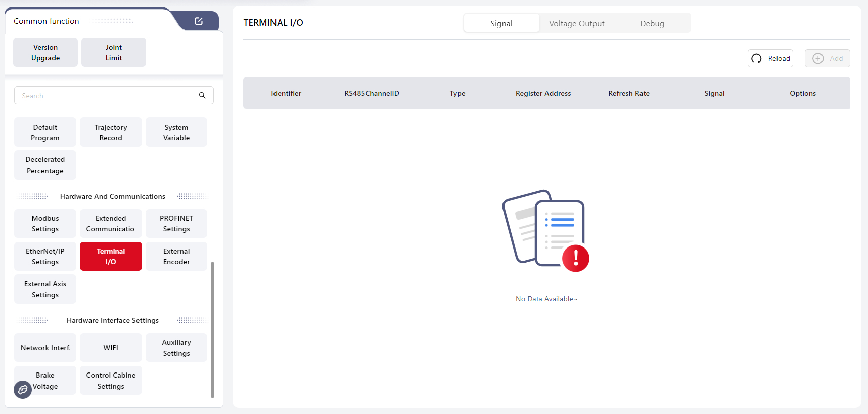The width and height of the screenshot is (868, 414).
Task: Click the Register Address column header
Action: click(543, 93)
